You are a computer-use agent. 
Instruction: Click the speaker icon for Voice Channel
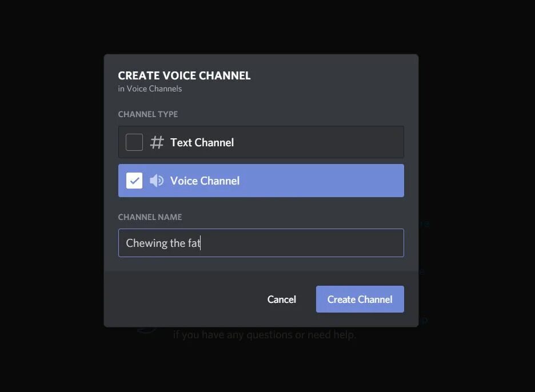(157, 181)
